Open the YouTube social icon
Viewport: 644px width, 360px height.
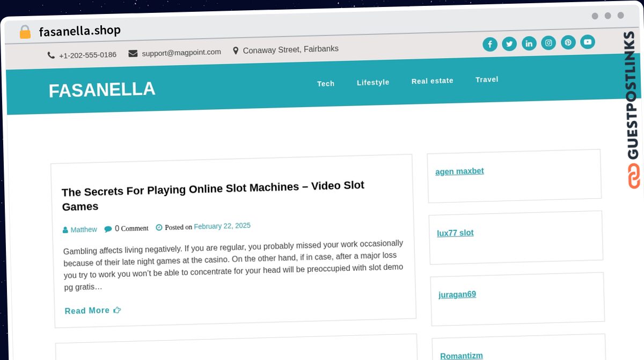(x=588, y=41)
